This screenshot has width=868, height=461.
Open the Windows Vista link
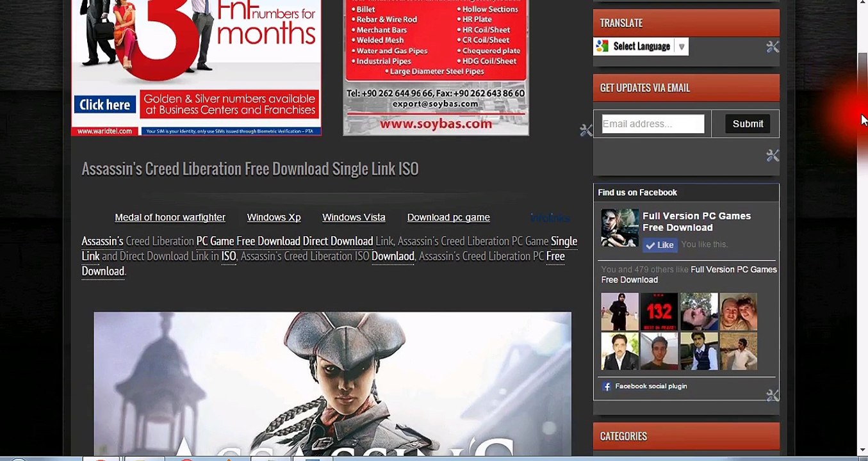tap(354, 218)
